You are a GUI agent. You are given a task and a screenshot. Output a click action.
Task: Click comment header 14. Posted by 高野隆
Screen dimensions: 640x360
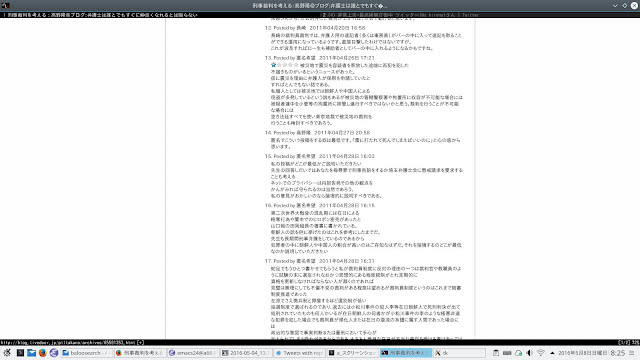(317, 133)
